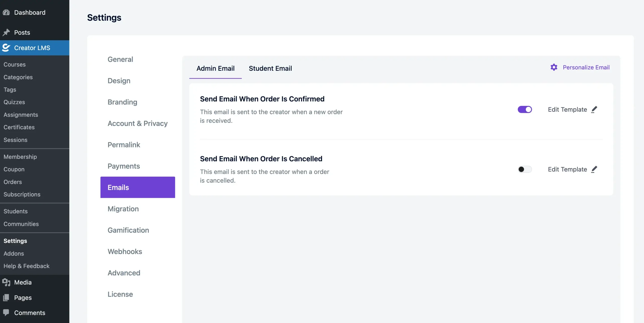The height and width of the screenshot is (323, 644).
Task: Select the Admin Email tab
Action: (x=215, y=68)
